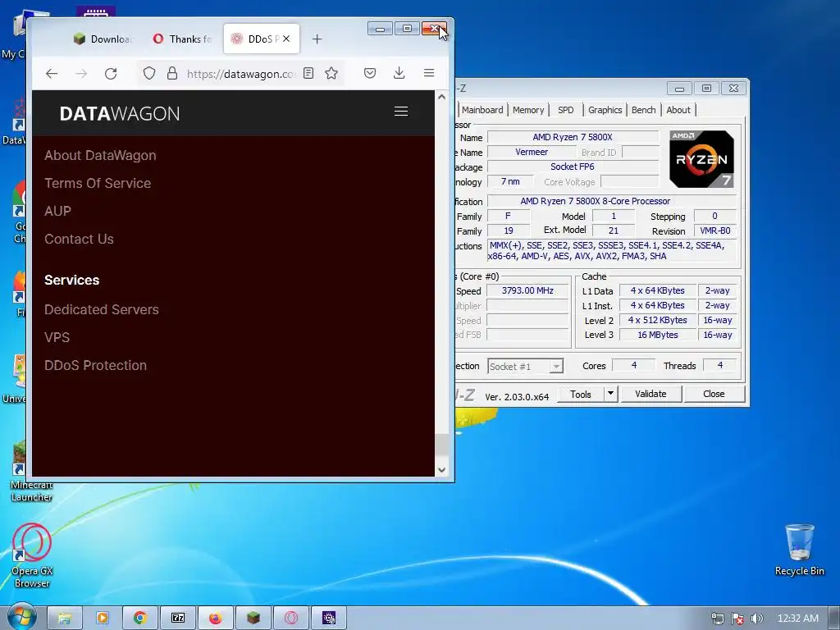
Task: Select Minecraft Launcher desktop shortcut
Action: click(31, 472)
